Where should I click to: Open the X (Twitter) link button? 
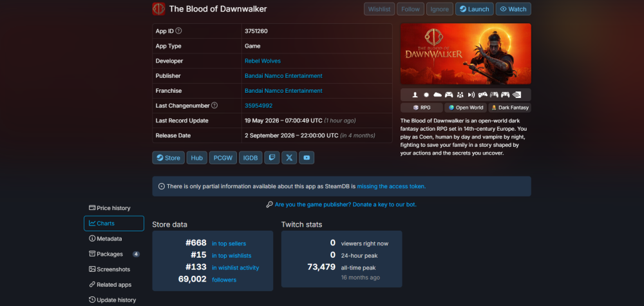pyautogui.click(x=289, y=158)
